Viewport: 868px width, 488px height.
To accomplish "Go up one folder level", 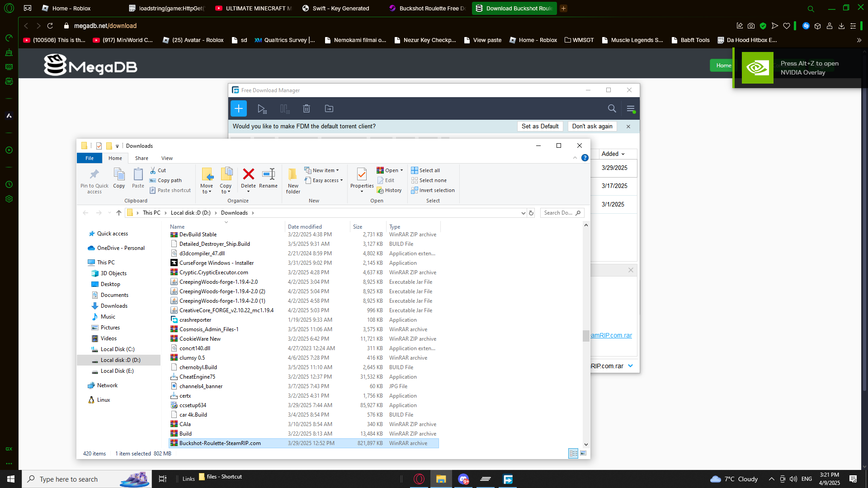I will click(x=119, y=213).
